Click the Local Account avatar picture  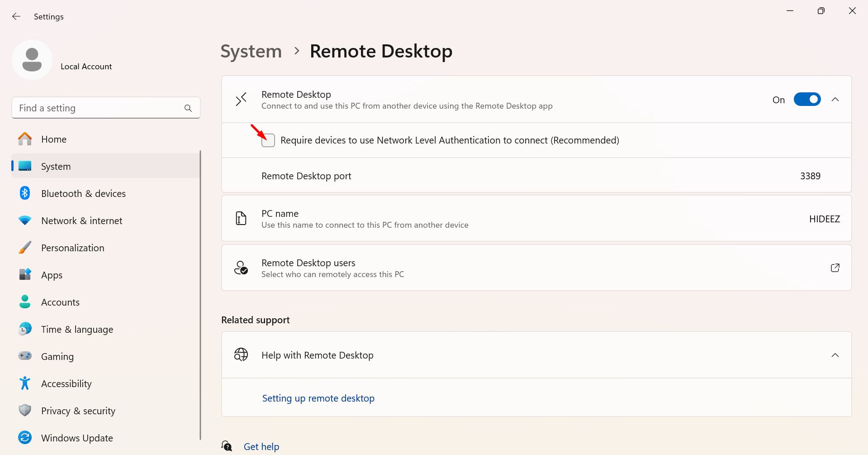pyautogui.click(x=32, y=60)
